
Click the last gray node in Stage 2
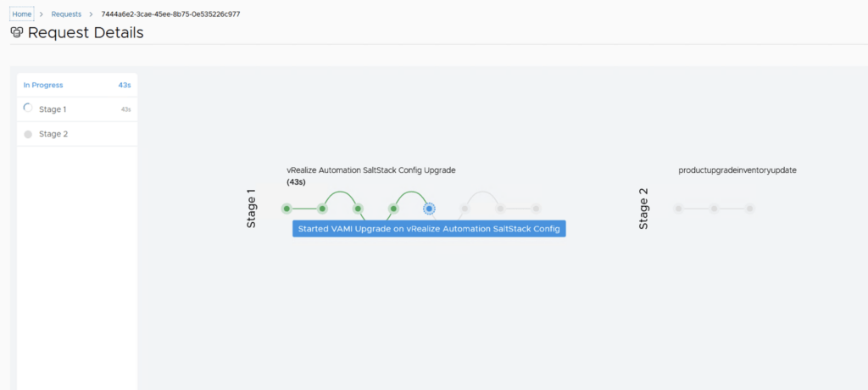point(749,209)
